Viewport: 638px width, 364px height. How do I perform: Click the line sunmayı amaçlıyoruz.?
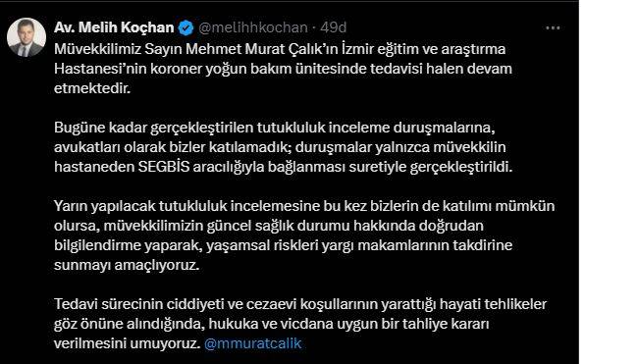[127, 265]
